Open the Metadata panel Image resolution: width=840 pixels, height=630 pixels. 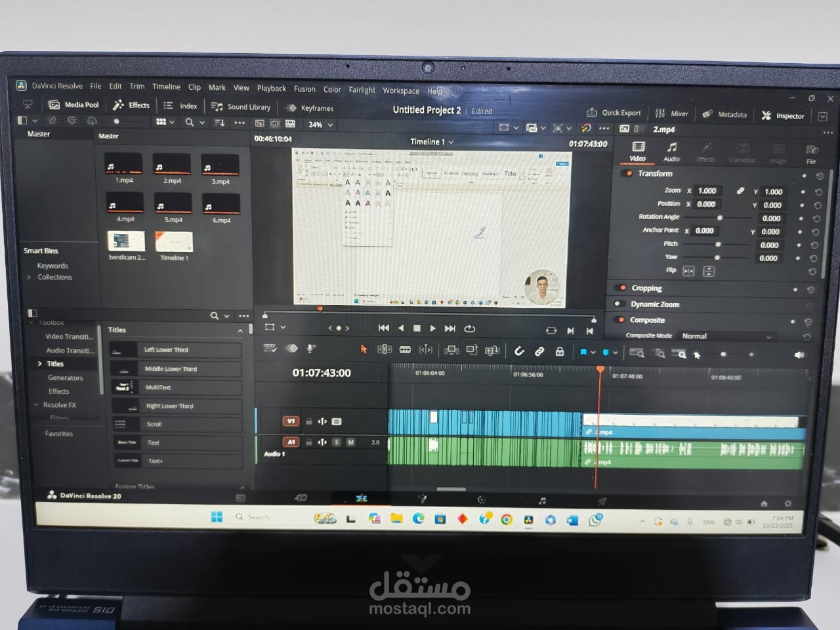[724, 114]
